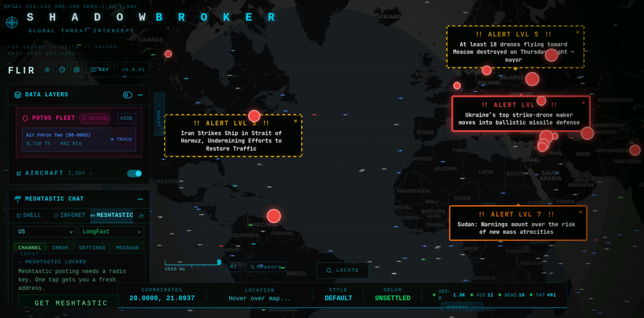Hide the POTUS Fleet section
Screen dimensions: 644x318
[x=127, y=118]
